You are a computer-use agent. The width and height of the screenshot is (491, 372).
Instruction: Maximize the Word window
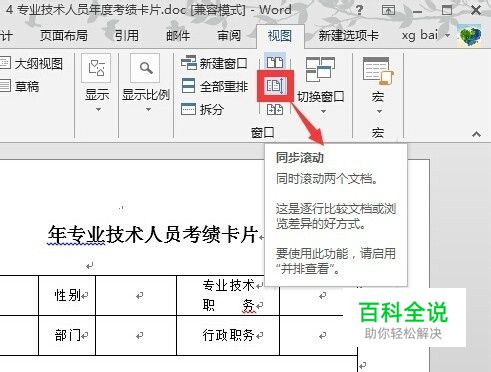click(x=447, y=10)
